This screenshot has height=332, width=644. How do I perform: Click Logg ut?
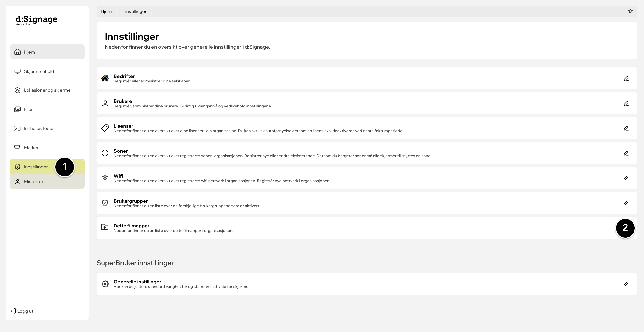pyautogui.click(x=22, y=311)
